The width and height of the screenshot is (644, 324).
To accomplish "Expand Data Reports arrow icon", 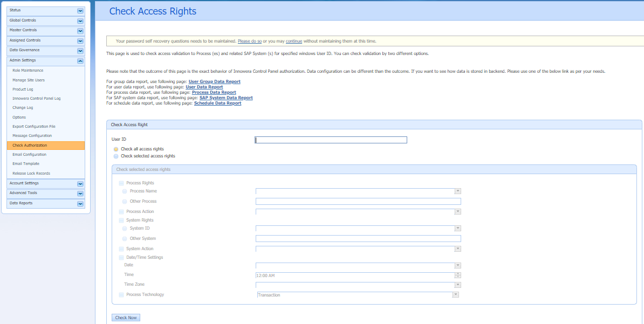I will pos(80,204).
